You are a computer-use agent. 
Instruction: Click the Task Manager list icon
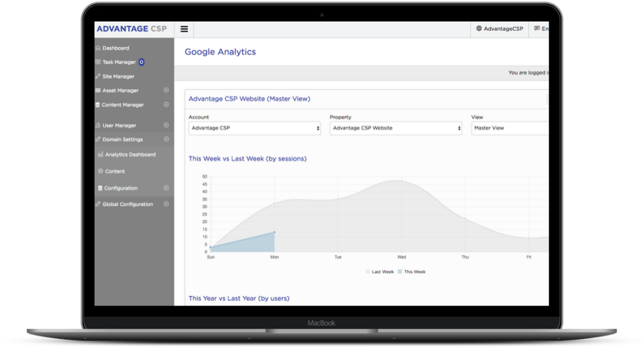coord(98,62)
